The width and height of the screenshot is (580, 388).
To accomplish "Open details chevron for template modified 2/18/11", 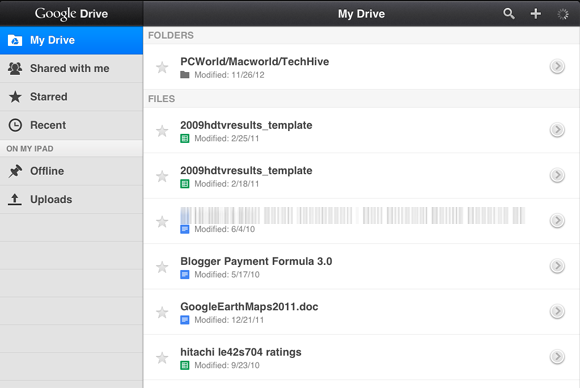I will coord(557,175).
